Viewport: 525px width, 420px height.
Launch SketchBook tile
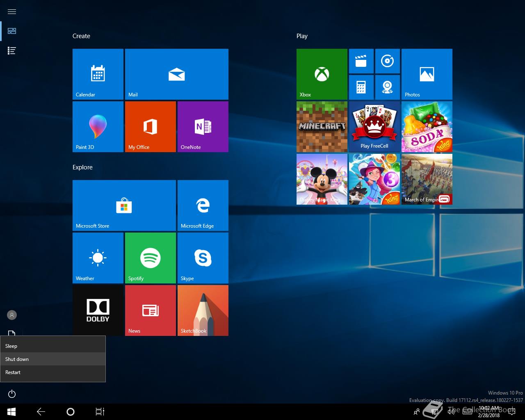tap(203, 310)
